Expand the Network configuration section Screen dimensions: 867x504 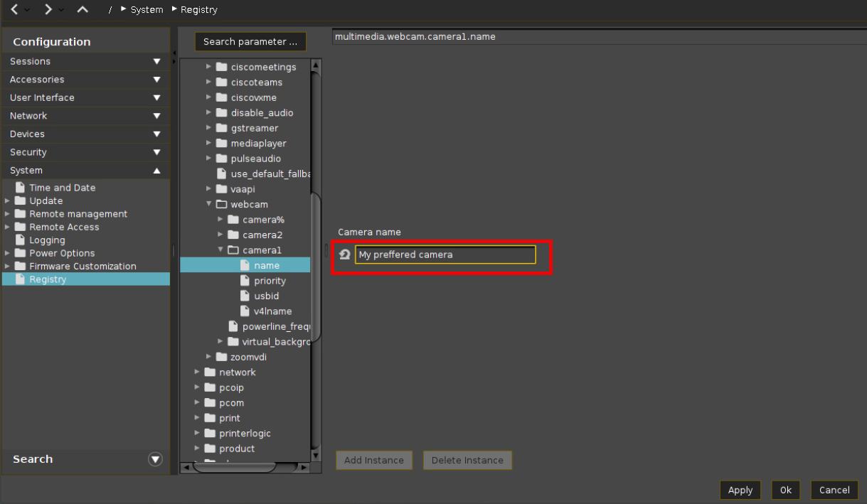click(x=156, y=116)
